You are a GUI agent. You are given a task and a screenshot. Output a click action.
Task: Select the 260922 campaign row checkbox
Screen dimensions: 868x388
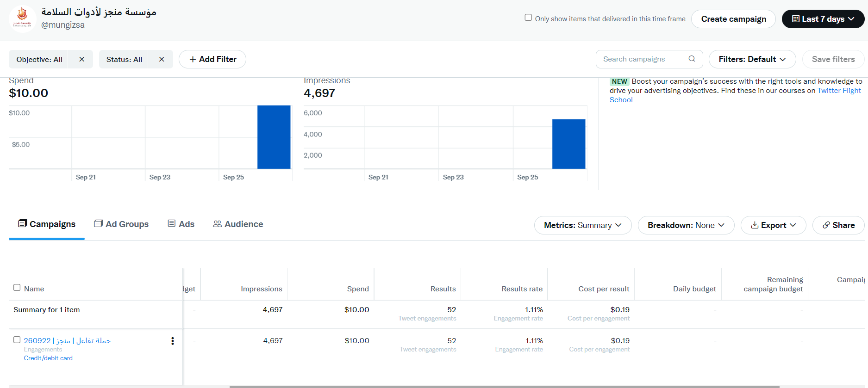pyautogui.click(x=17, y=340)
